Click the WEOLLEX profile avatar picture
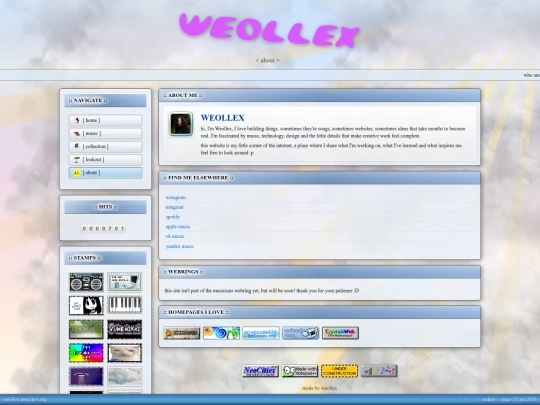 pyautogui.click(x=181, y=124)
